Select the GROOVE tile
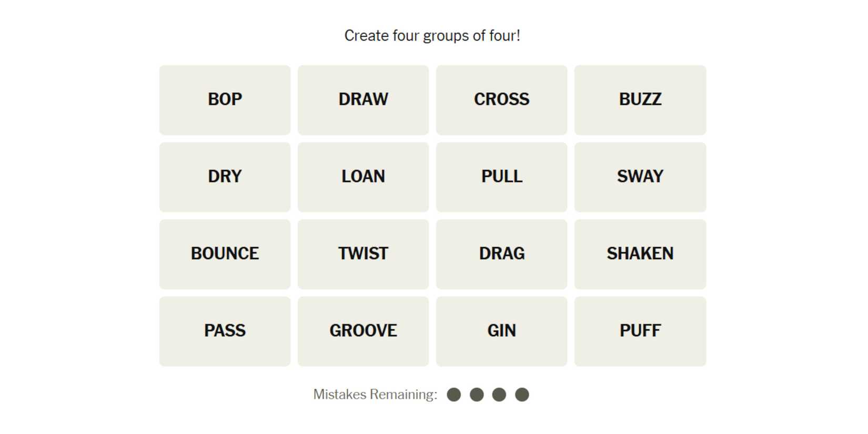The width and height of the screenshot is (868, 434). [363, 331]
